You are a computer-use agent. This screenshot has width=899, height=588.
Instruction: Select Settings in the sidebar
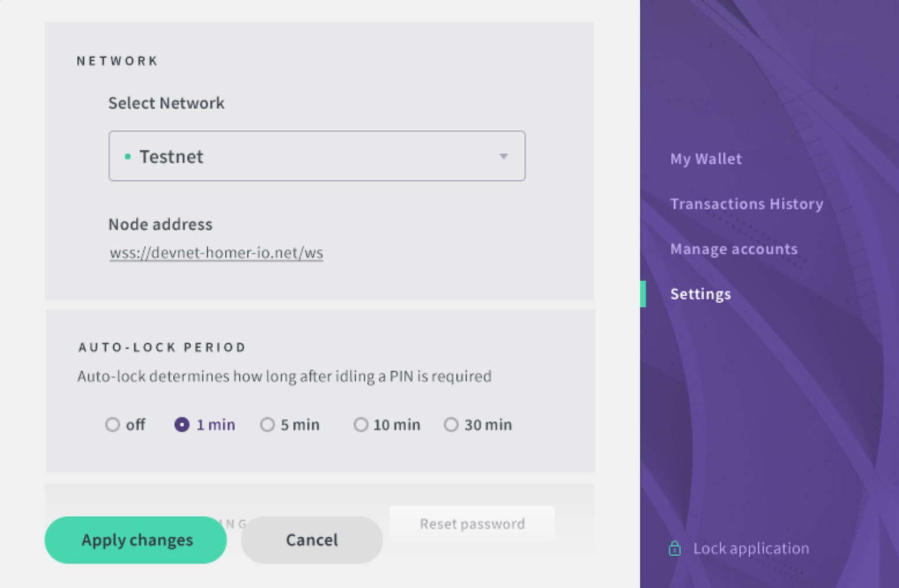[x=700, y=294]
